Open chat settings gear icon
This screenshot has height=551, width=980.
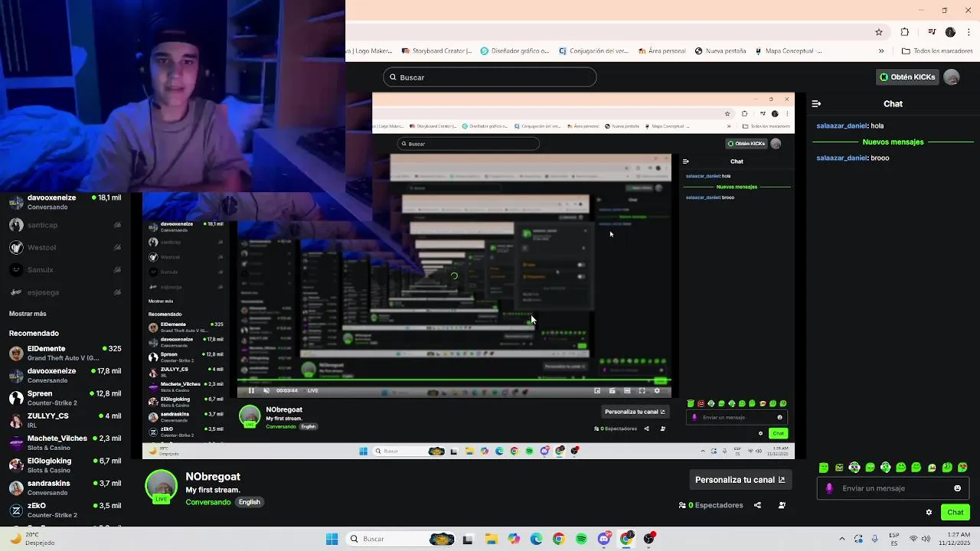point(929,513)
